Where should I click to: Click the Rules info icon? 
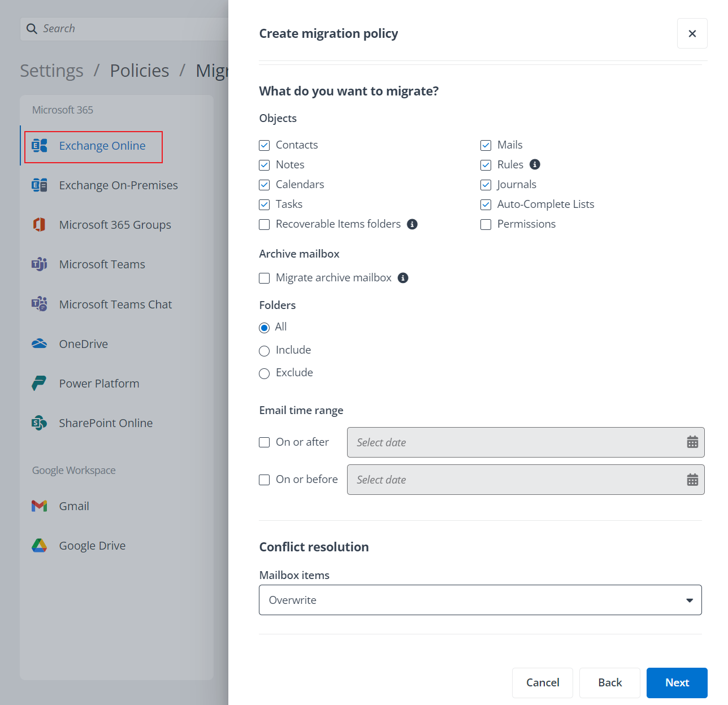pos(535,164)
